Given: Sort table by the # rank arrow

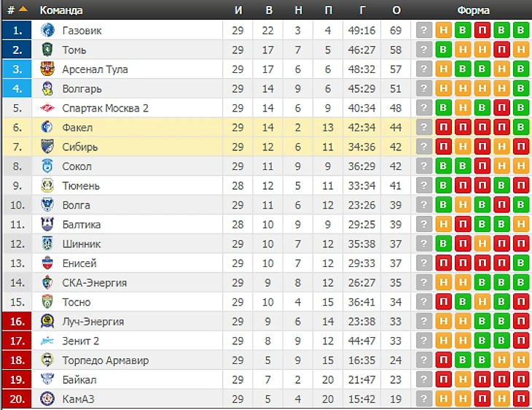Looking at the screenshot, I should (23, 9).
